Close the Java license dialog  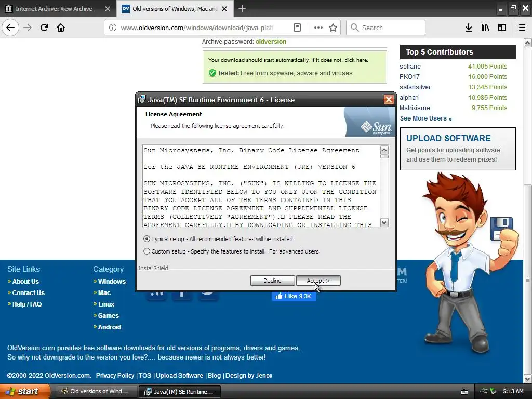[x=389, y=100]
